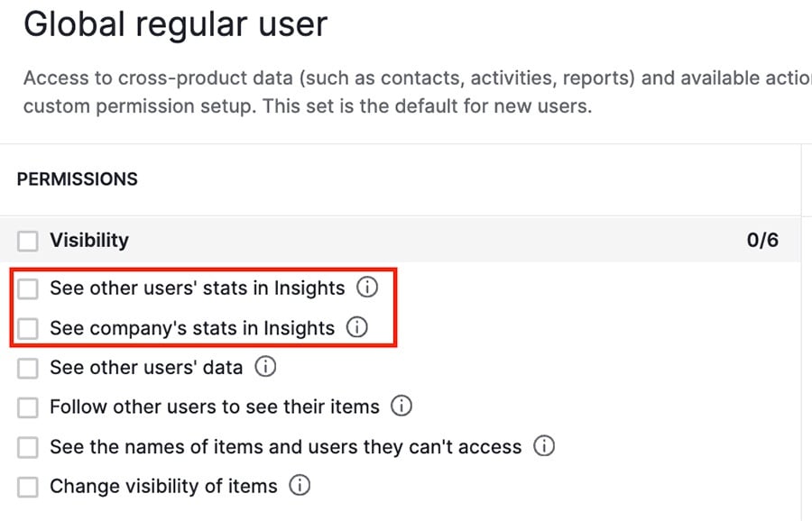812x521 pixels.
Task: Check the Visibility group checkbox
Action: pyautogui.click(x=27, y=240)
